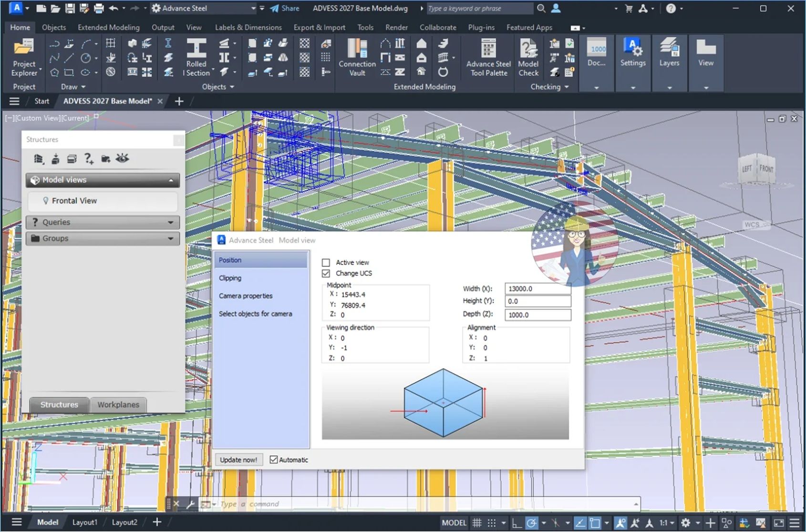Click the Clean Screen icon in status bar
This screenshot has height=532, width=806.
tap(778, 522)
